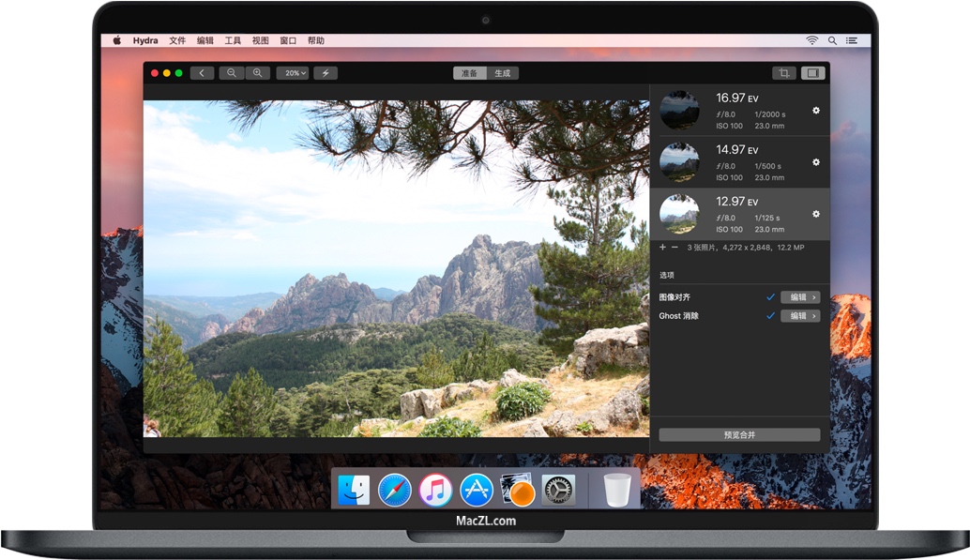Screen dimensions: 970x560
Task: Click the plus button to add a photo
Action: coord(661,247)
